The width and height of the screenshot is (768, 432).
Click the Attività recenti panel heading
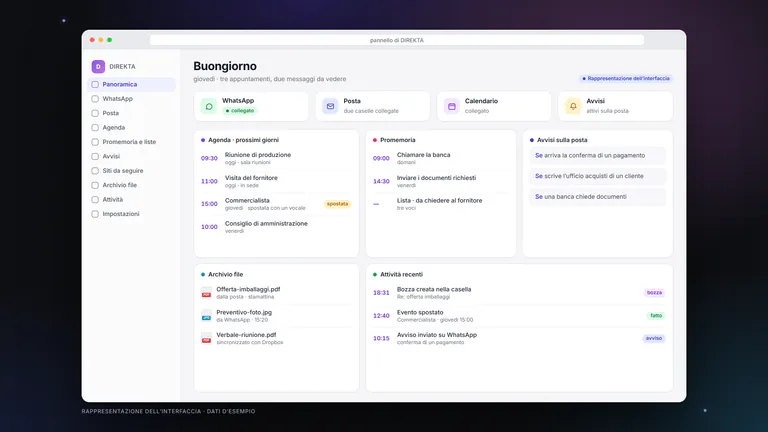click(x=402, y=274)
